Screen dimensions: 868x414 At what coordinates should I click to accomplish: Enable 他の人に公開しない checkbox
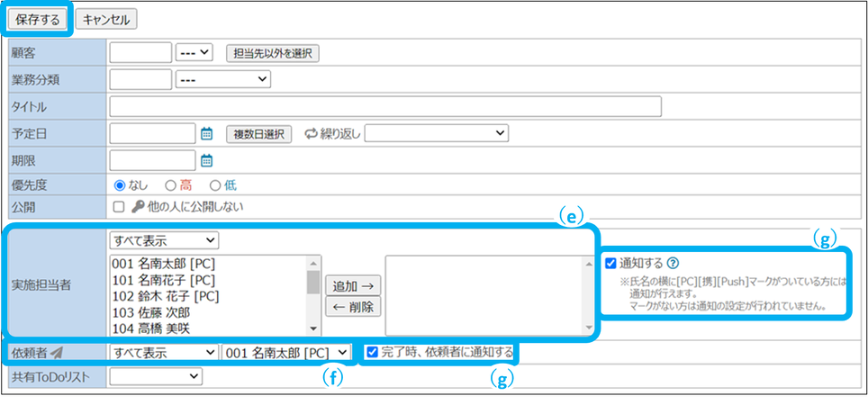(x=119, y=207)
